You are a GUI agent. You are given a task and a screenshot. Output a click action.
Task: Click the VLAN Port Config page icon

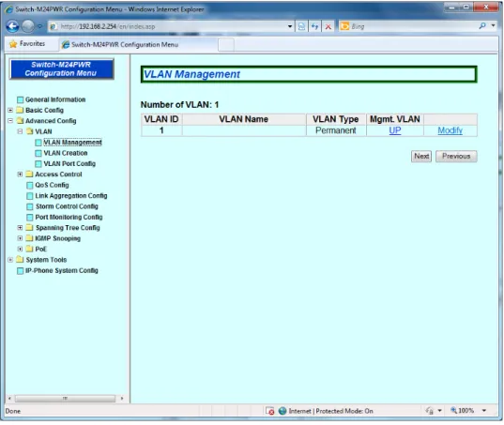38,164
